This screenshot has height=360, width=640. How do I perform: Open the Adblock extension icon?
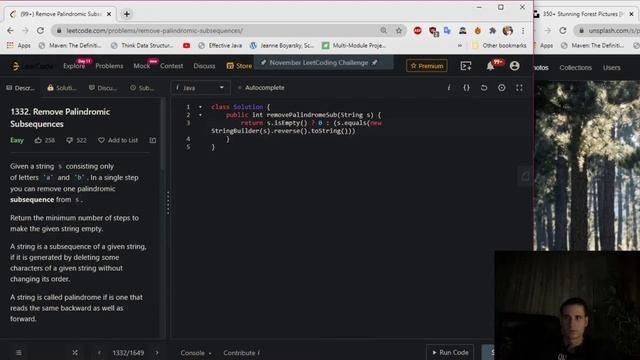click(x=418, y=31)
